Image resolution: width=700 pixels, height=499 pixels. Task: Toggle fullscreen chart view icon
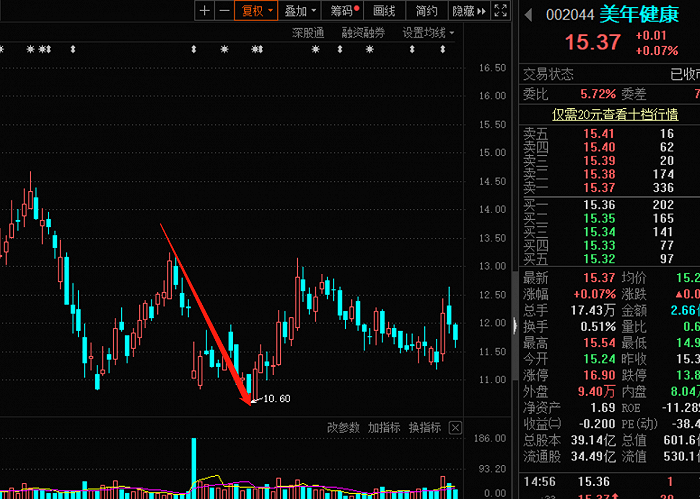500,11
